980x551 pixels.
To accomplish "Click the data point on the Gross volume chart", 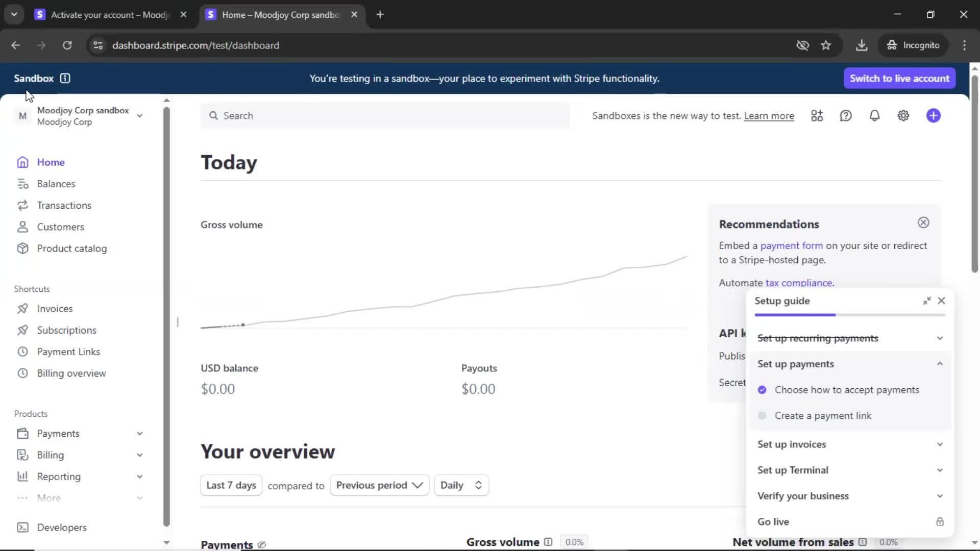I will pyautogui.click(x=243, y=325).
